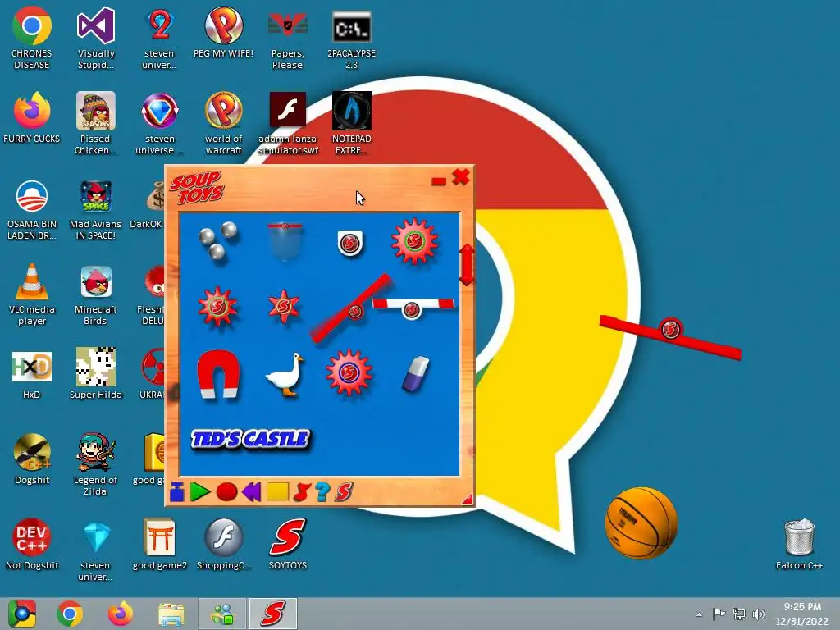The width and height of the screenshot is (840, 630).
Task: Open File Explorer from the taskbar
Action: [171, 614]
